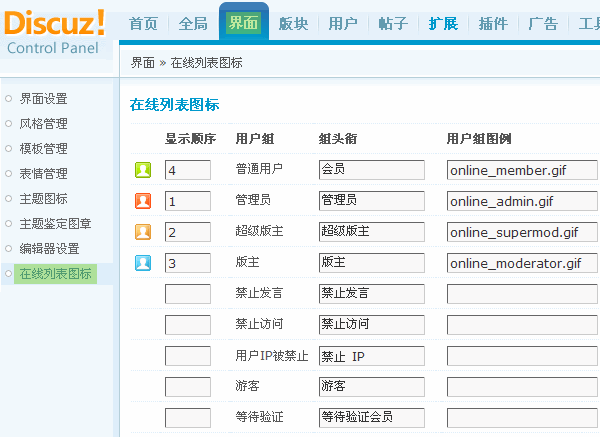Click display order field for 禁止发言
Screen dimensions: 600x437
(188, 294)
